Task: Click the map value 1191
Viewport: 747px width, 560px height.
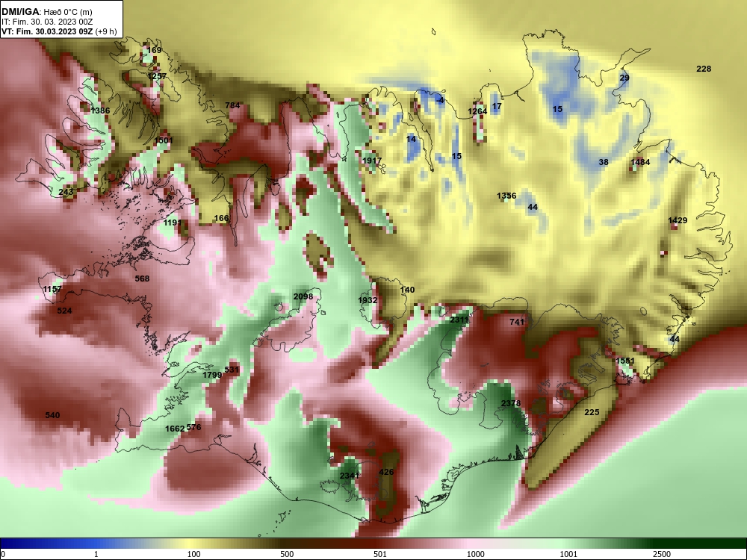Action: click(x=173, y=223)
